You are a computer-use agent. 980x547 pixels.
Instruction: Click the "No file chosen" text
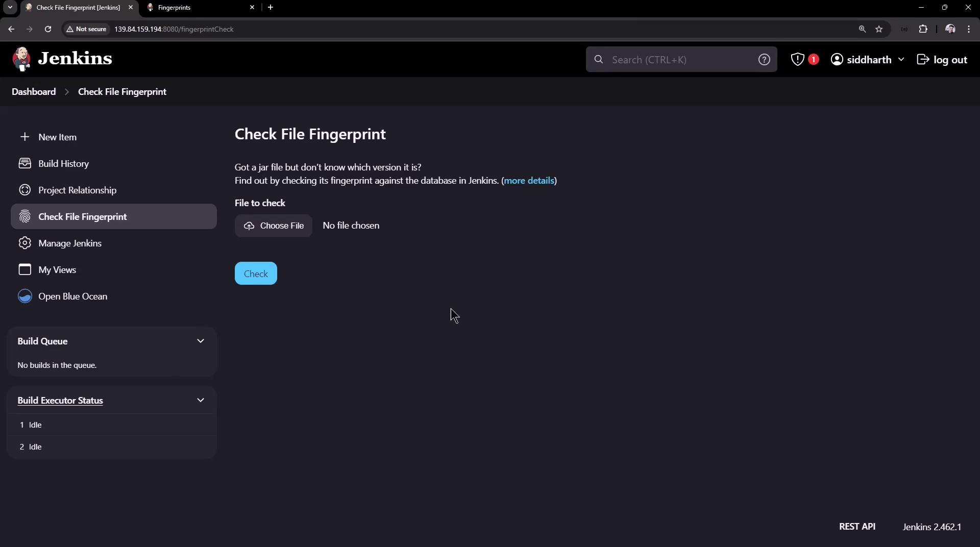pos(351,226)
